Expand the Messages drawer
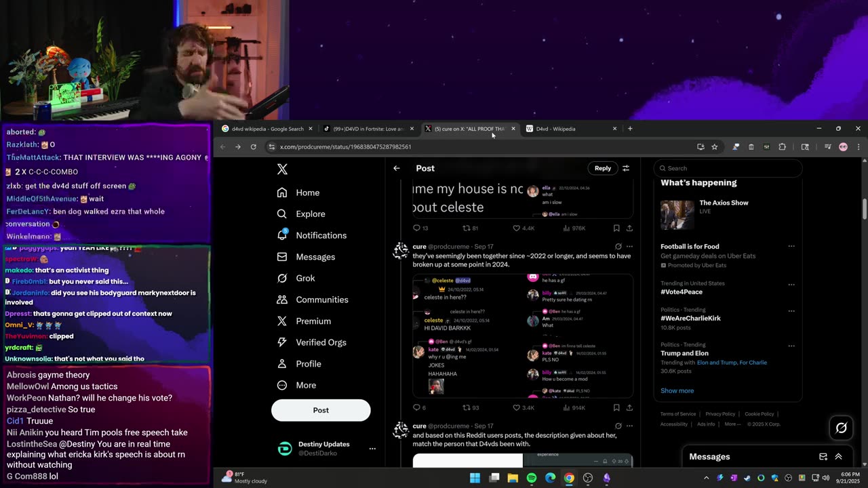The width and height of the screenshot is (868, 488). (838, 457)
